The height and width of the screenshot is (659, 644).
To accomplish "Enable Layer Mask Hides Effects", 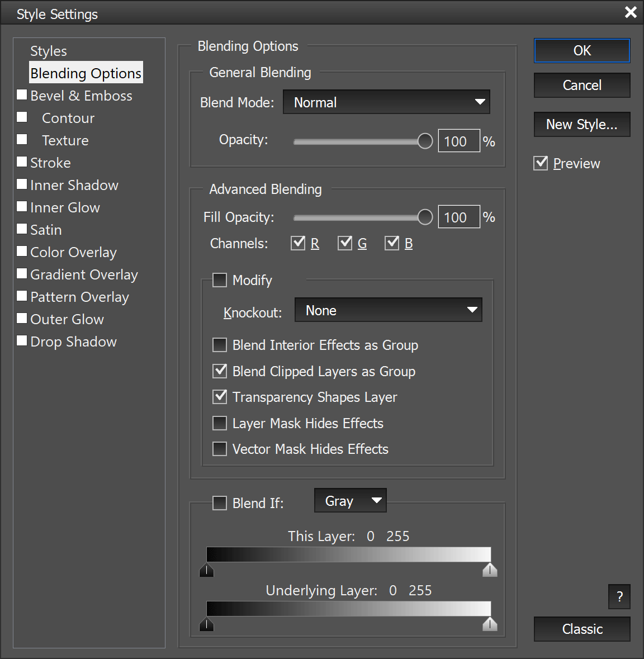I will click(x=220, y=423).
